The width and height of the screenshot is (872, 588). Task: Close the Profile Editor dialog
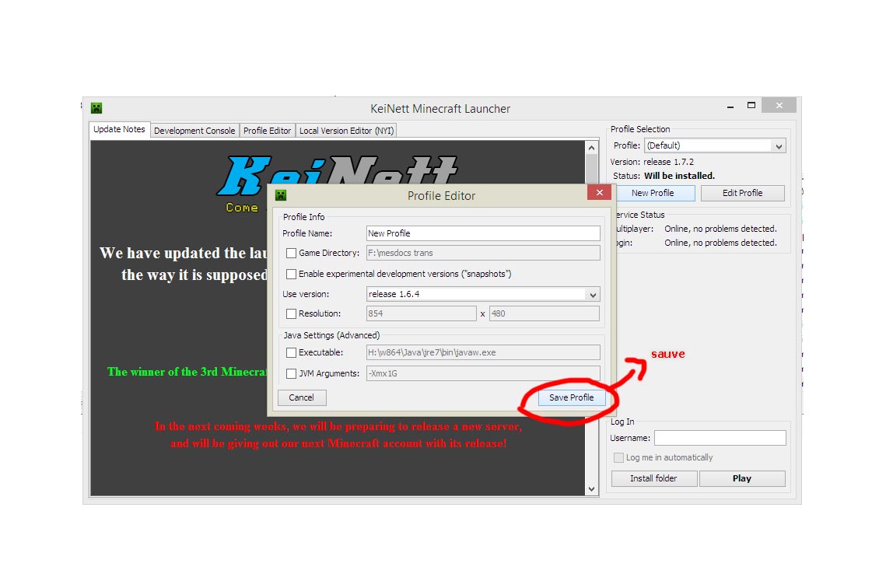tap(599, 192)
